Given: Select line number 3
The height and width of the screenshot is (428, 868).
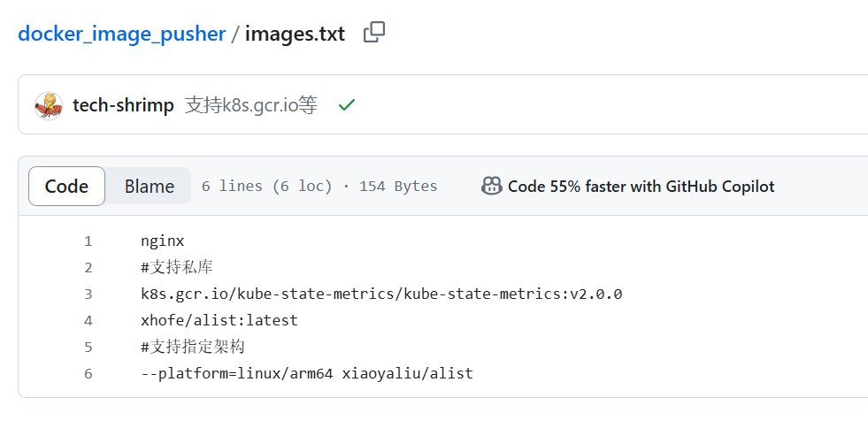Looking at the screenshot, I should point(88,294).
